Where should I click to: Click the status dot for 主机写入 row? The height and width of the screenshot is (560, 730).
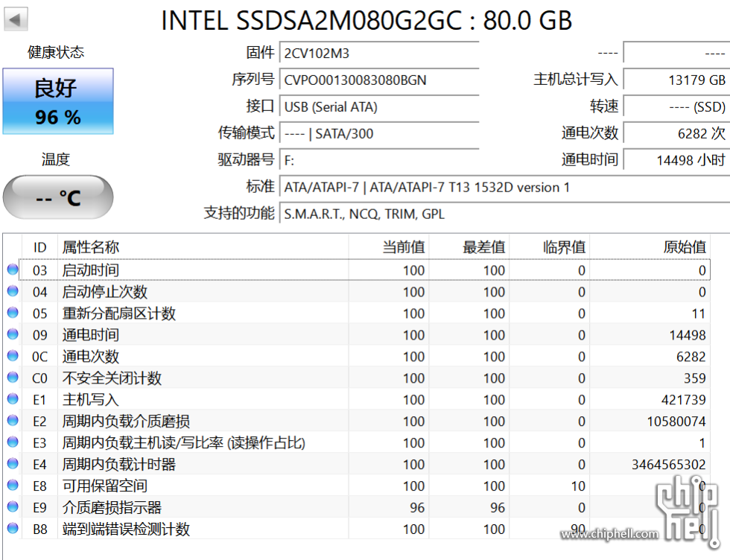point(13,399)
